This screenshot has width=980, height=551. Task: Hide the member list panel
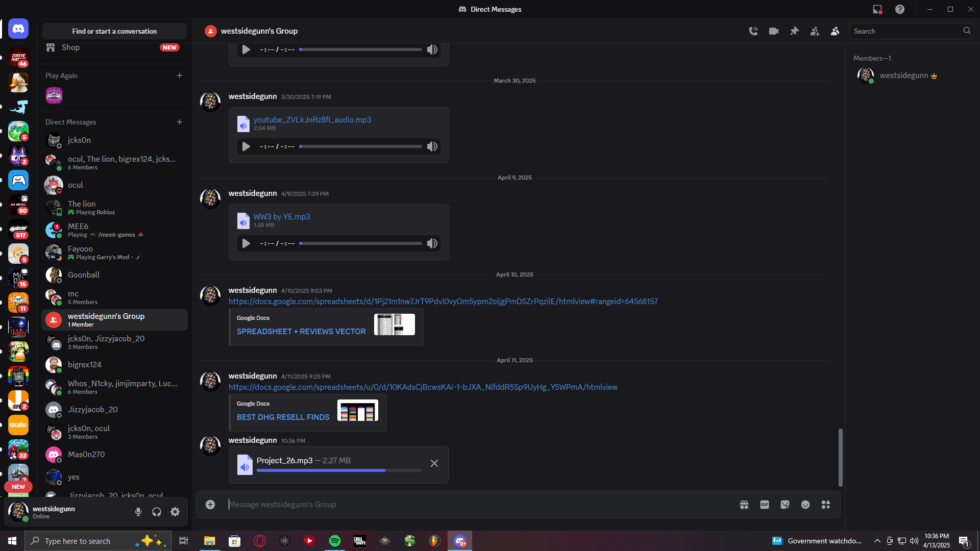[x=835, y=31]
